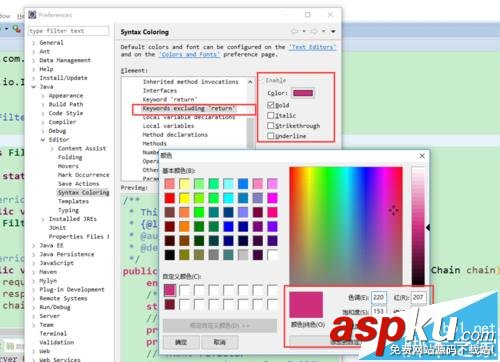Click the Color swatch button

click(x=303, y=93)
